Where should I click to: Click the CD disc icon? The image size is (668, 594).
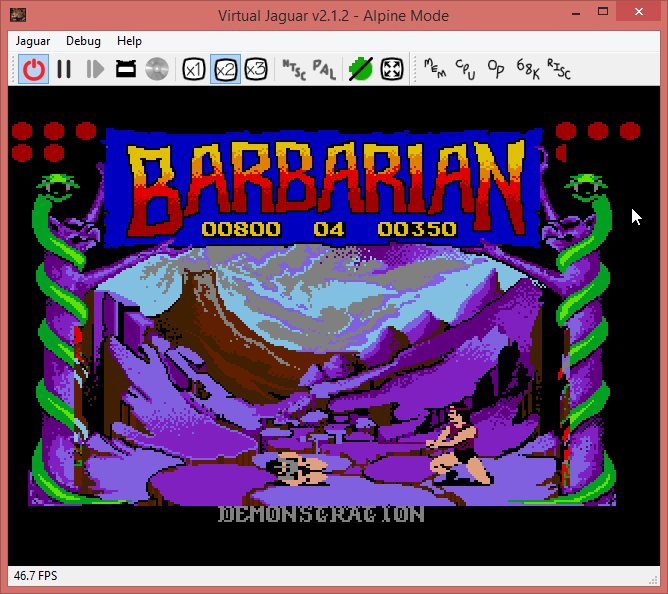[156, 69]
